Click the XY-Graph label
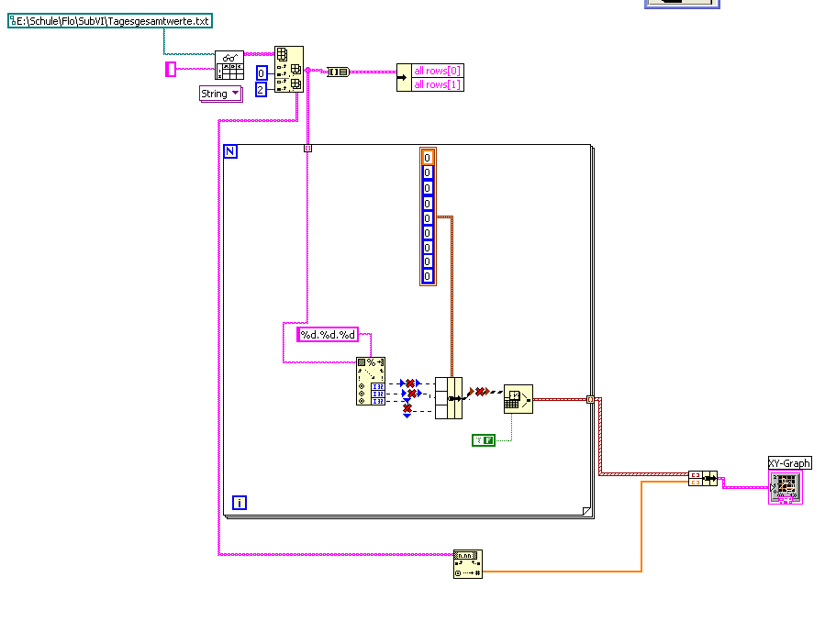This screenshot has height=644, width=825. pyautogui.click(x=789, y=463)
